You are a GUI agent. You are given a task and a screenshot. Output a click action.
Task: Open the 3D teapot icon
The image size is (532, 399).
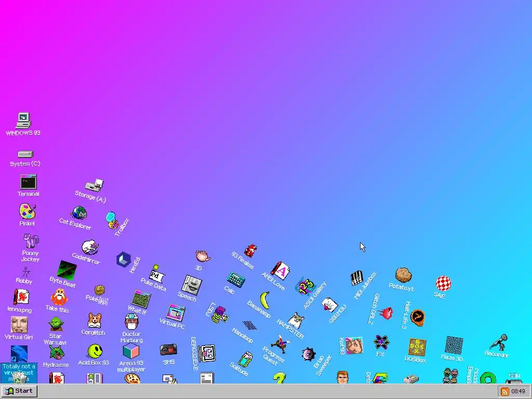point(203,256)
